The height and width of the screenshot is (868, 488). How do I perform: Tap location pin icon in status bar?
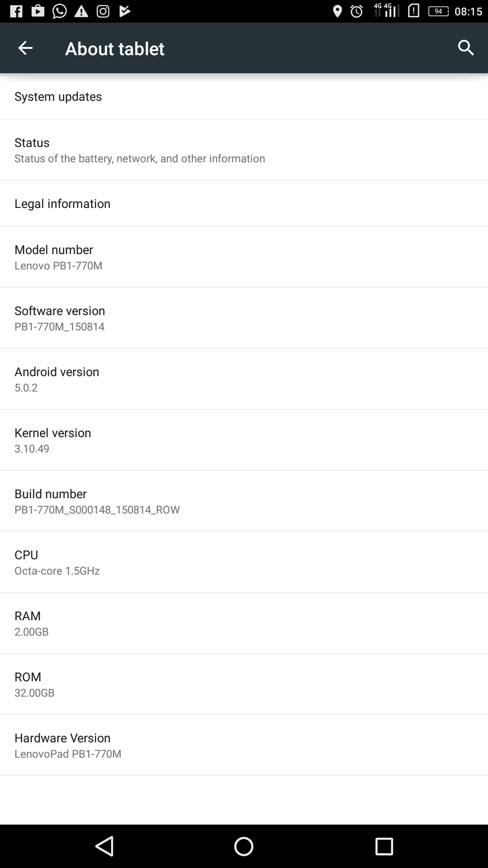pos(337,11)
